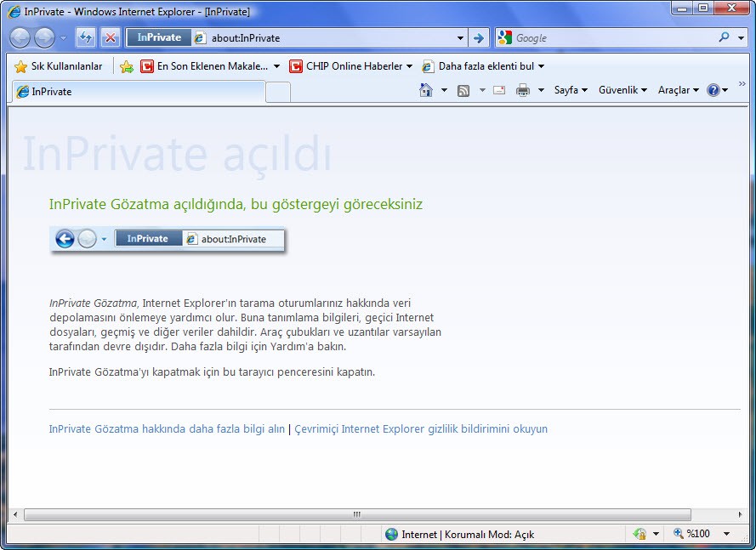
Task: Open En Son Eklenen Makale feed
Action: pos(210,66)
